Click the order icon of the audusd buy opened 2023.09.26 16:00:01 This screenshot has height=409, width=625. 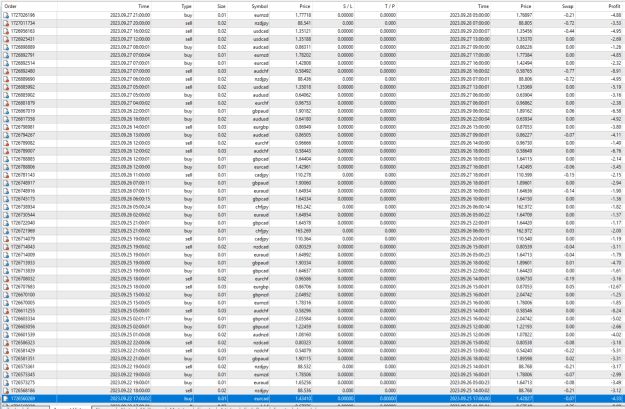(x=6, y=119)
